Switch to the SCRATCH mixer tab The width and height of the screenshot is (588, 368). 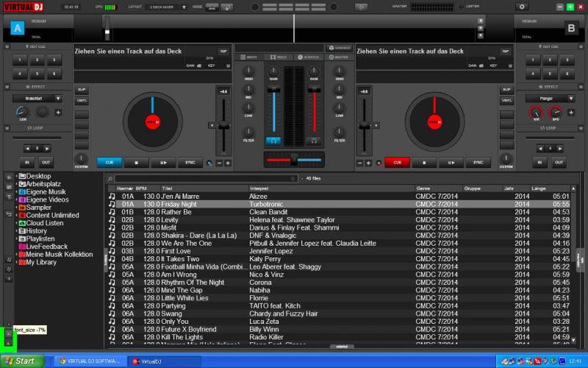(x=310, y=57)
